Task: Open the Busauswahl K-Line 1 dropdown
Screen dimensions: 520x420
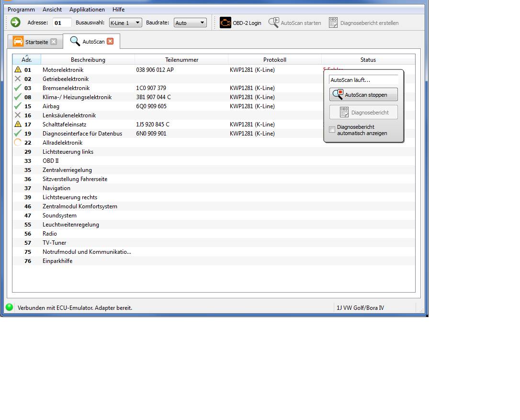Action: (x=125, y=23)
